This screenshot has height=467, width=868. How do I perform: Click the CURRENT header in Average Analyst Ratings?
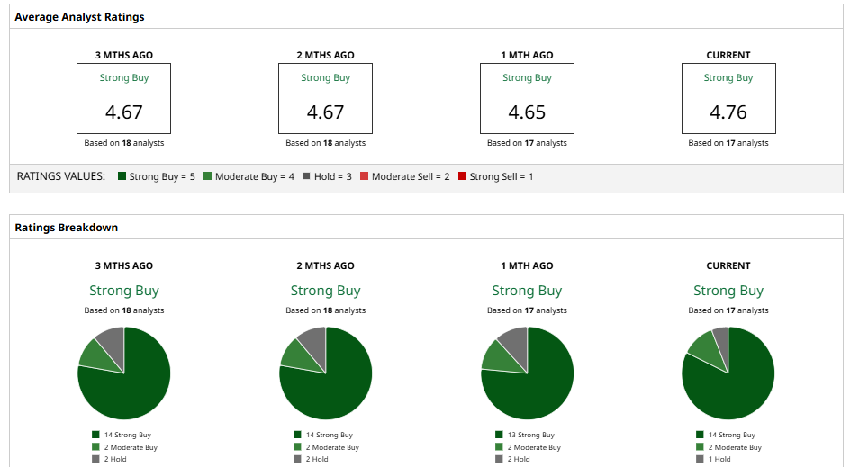point(728,55)
